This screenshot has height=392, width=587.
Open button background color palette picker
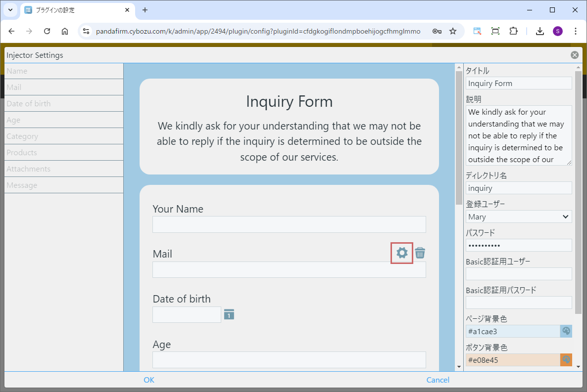point(566,360)
